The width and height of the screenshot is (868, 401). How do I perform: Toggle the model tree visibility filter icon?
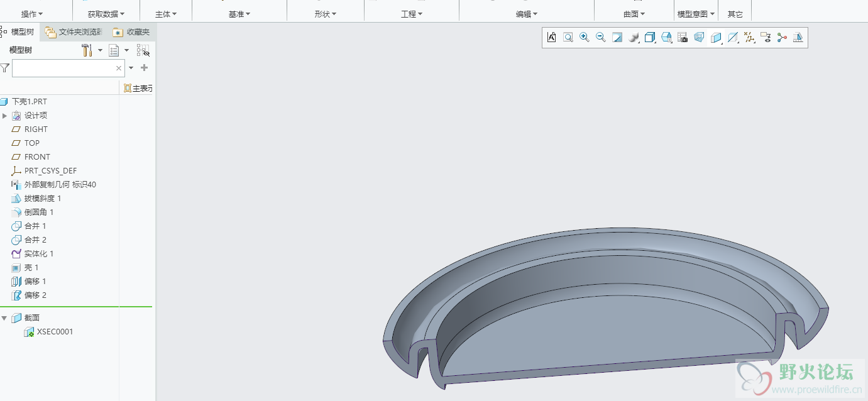(x=143, y=50)
